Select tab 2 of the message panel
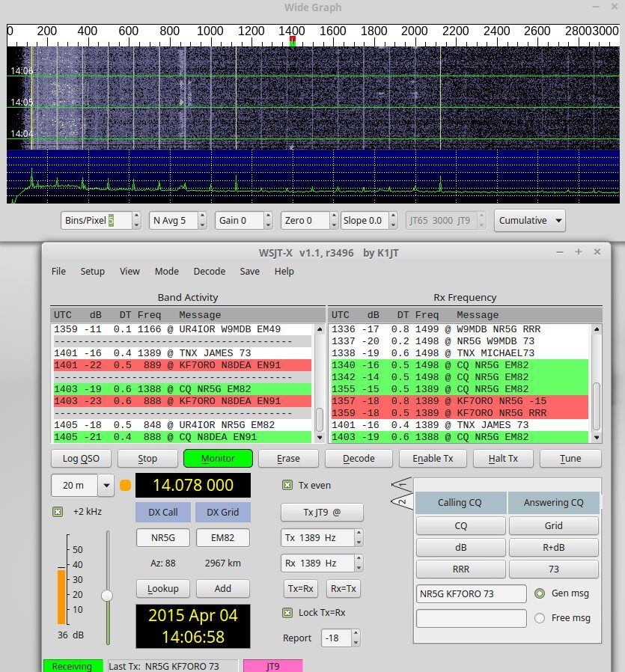This screenshot has width=625, height=672. click(x=402, y=501)
